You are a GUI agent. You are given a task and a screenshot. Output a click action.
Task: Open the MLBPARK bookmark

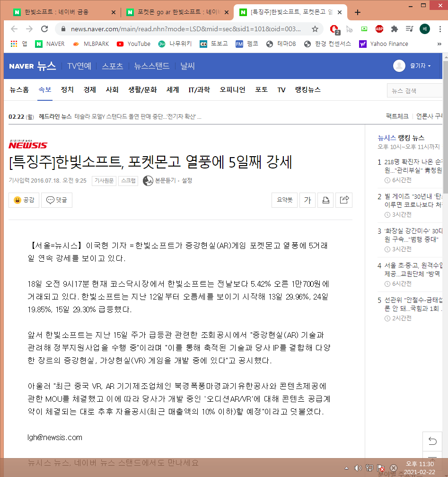point(91,44)
